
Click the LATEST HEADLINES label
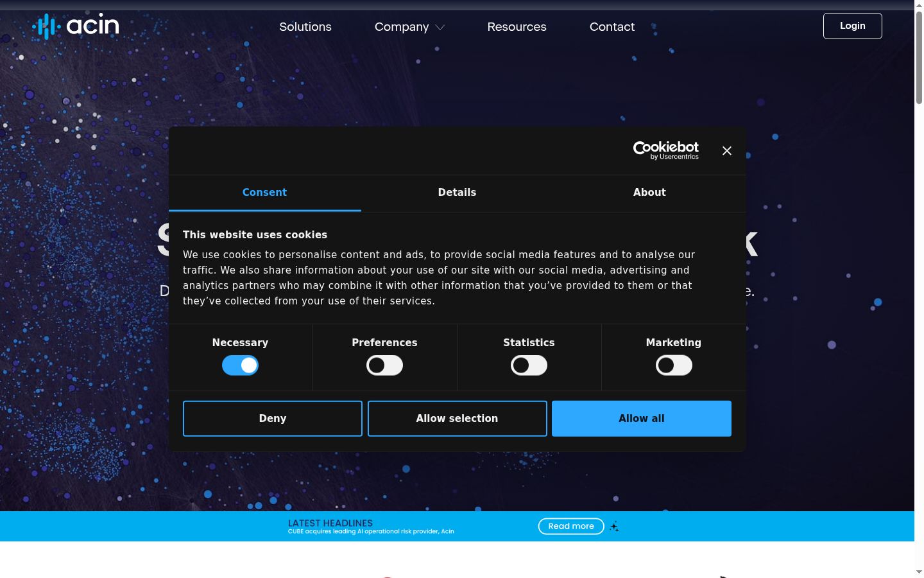pos(330,523)
